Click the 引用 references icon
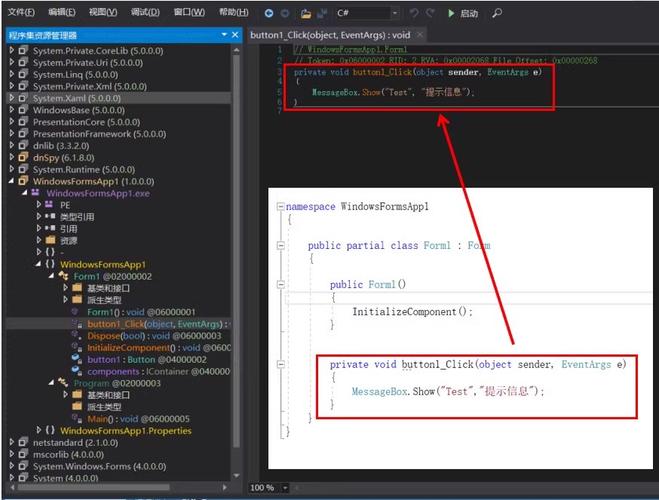This screenshot has height=500, width=659. (x=50, y=229)
